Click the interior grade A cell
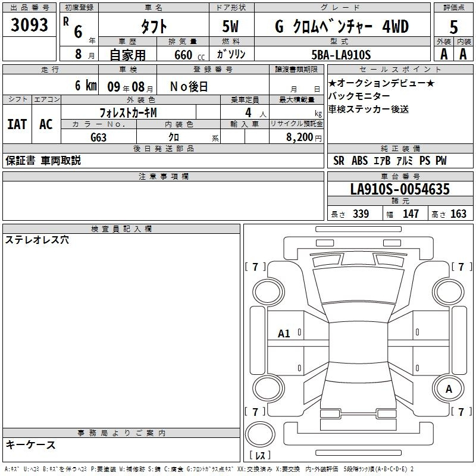 click(464, 54)
